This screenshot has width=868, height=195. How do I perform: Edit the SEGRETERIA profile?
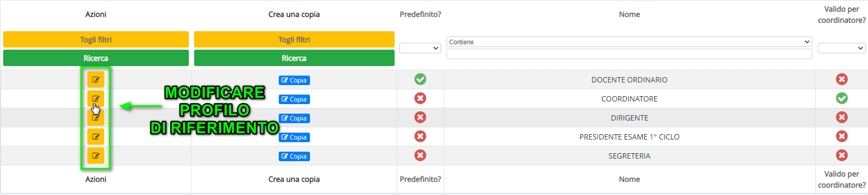pos(96,156)
